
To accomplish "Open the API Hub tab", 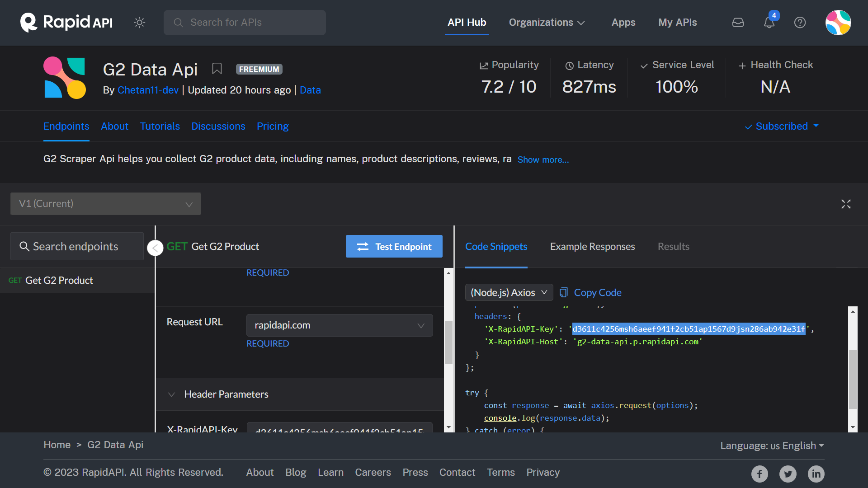I will click(467, 22).
